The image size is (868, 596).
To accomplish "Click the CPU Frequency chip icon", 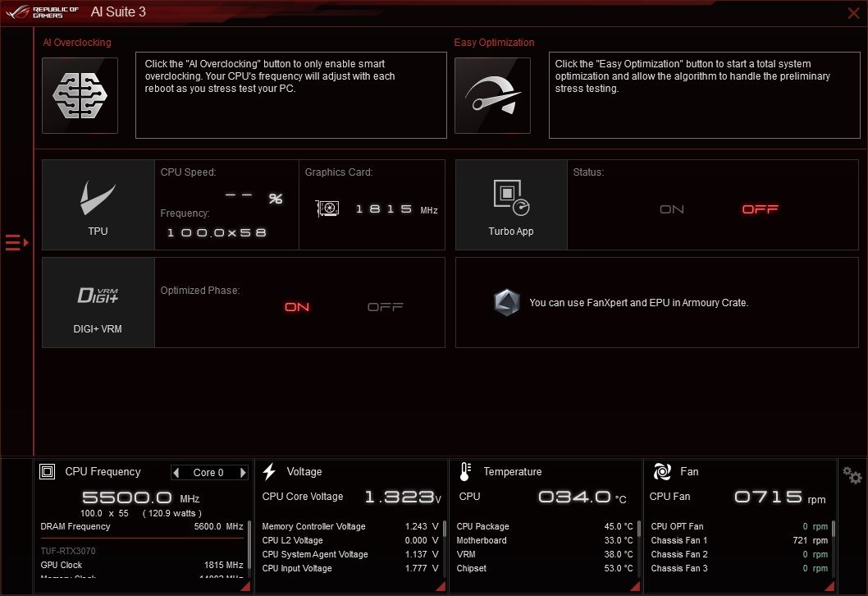I will (47, 471).
